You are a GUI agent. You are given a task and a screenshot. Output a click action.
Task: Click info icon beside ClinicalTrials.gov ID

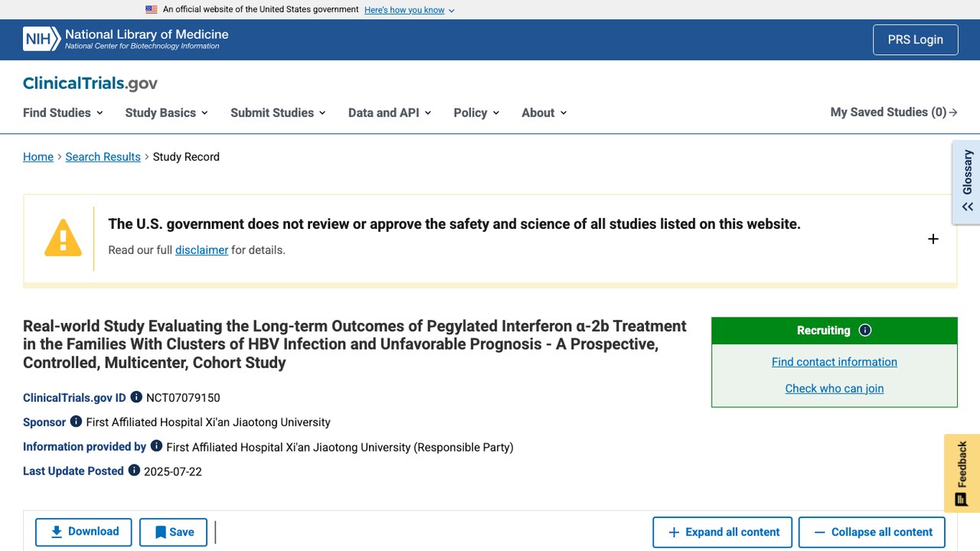point(136,397)
